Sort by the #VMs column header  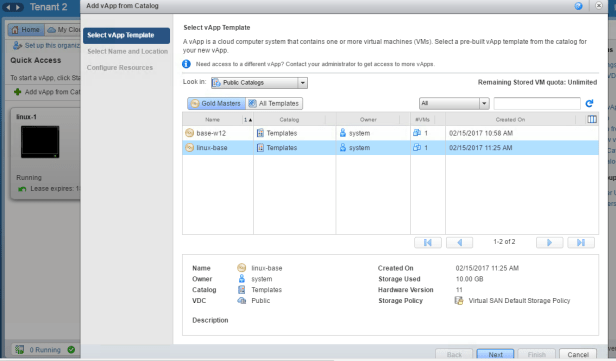423,119
